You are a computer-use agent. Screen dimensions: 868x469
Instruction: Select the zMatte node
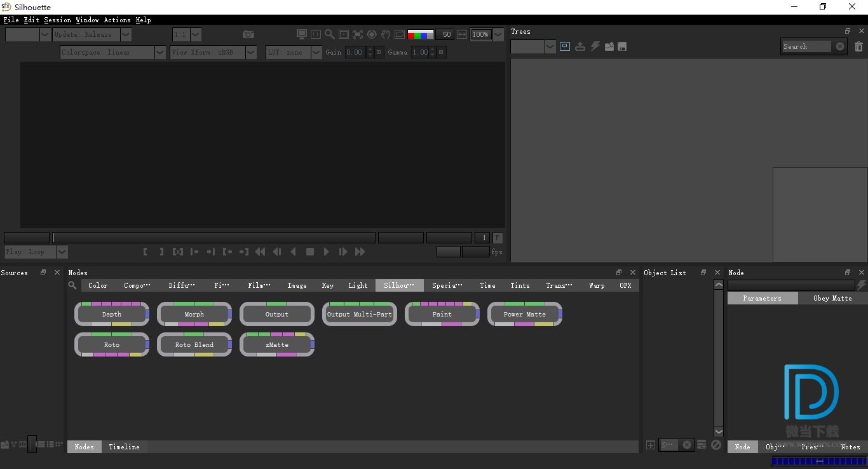click(277, 344)
